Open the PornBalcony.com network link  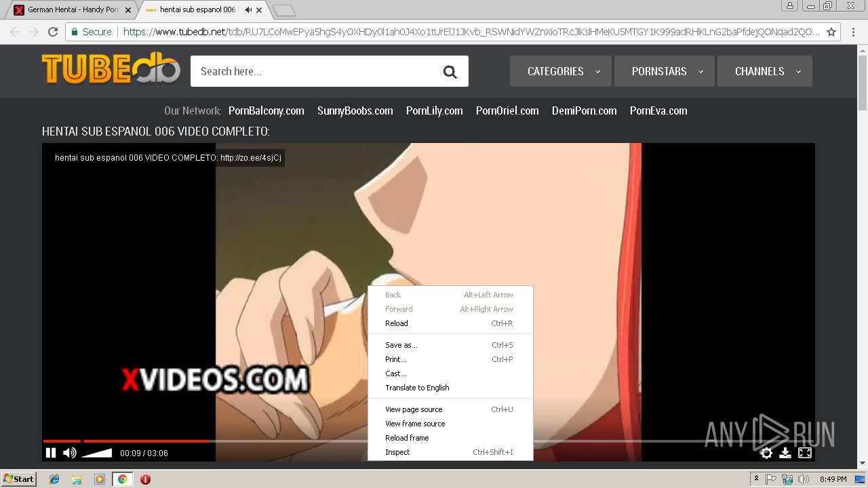[x=266, y=110]
